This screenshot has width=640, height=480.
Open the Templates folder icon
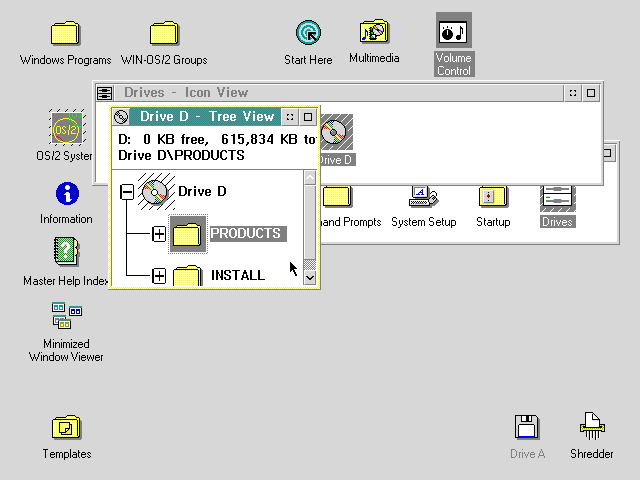(67, 427)
